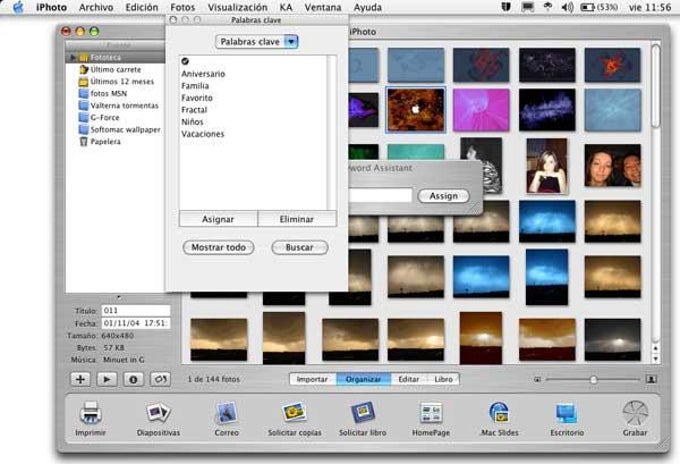
Task: Click the rotate photo button
Action: point(160,379)
